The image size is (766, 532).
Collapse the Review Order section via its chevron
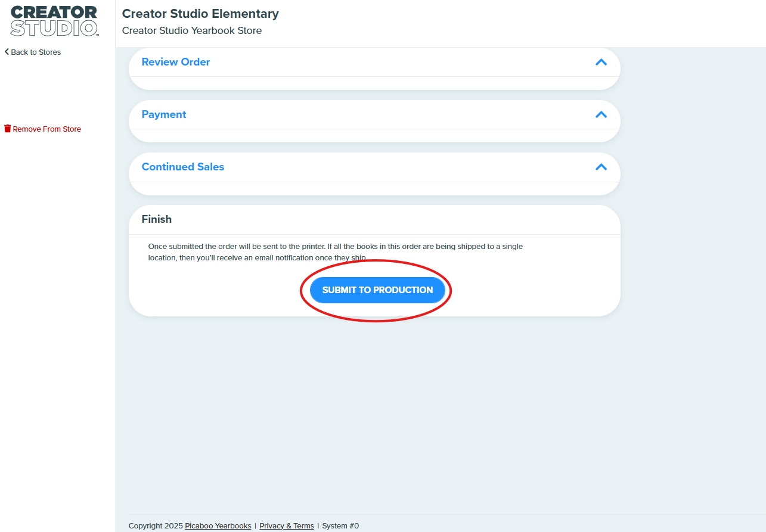pos(601,62)
